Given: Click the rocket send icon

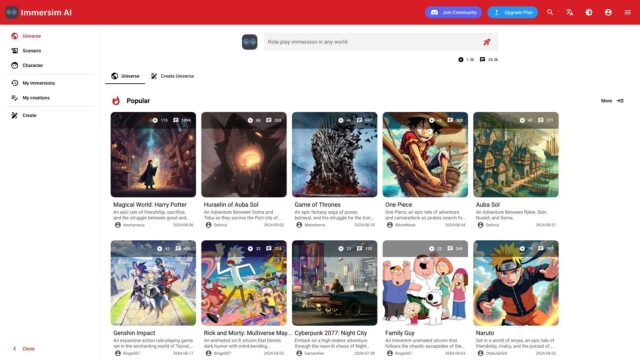Looking at the screenshot, I should point(487,42).
